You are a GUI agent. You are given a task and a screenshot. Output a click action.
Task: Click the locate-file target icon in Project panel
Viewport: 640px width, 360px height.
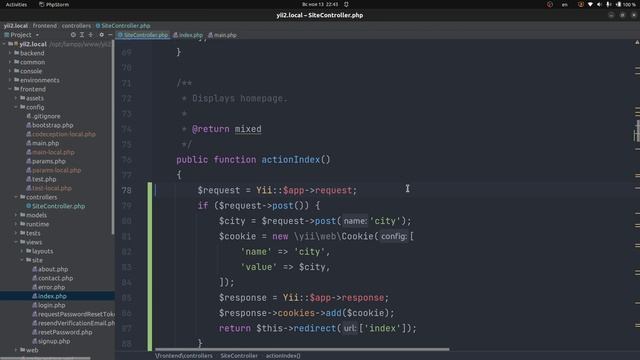tap(73, 35)
